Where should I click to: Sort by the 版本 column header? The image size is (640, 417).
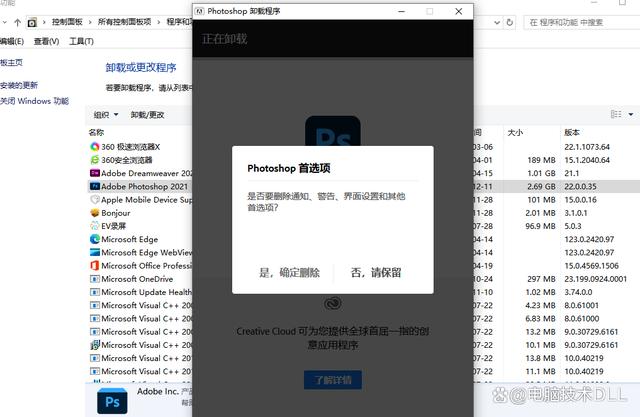click(572, 132)
